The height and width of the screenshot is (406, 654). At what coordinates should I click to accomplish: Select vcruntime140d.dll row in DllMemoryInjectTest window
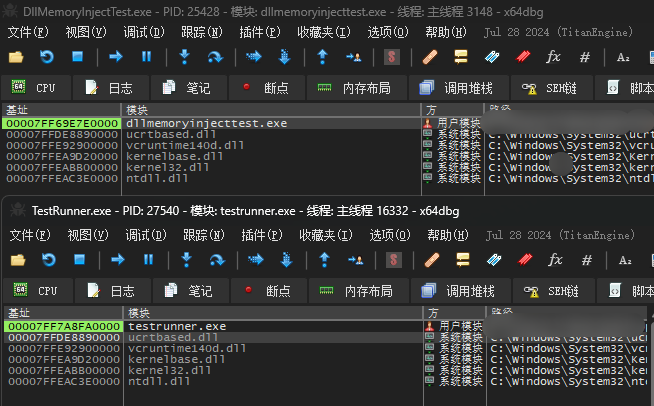(x=328, y=146)
